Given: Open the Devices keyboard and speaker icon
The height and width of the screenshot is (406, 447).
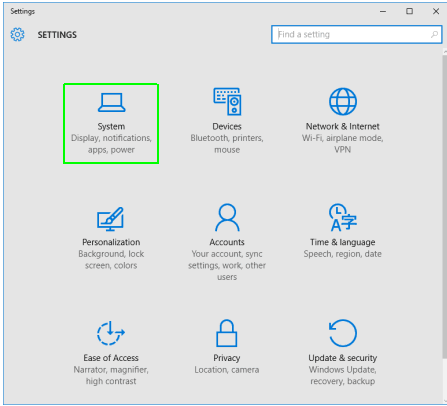Looking at the screenshot, I should point(227,101).
